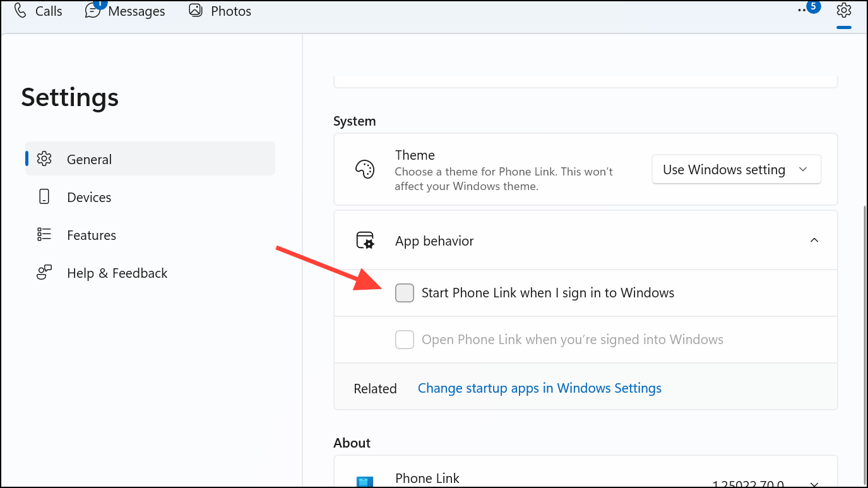Open the more options ellipsis menu
Screen dimensions: 868x488
[801, 10]
